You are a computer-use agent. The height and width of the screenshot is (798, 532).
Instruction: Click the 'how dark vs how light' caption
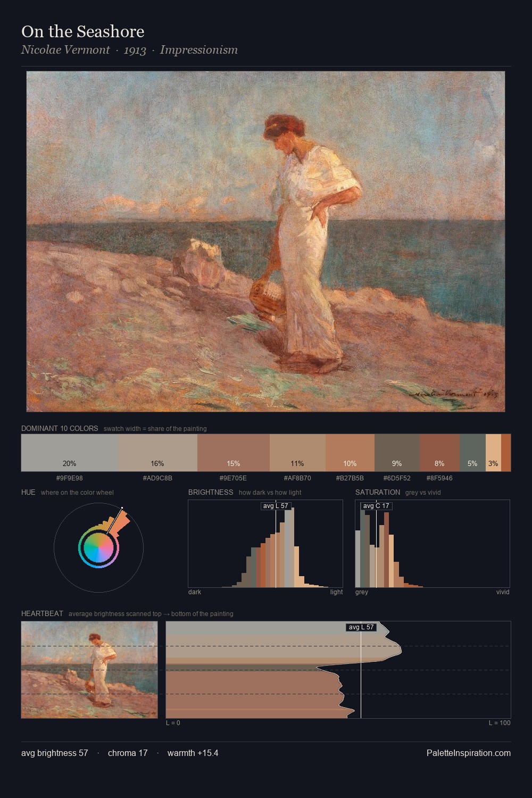(x=270, y=493)
